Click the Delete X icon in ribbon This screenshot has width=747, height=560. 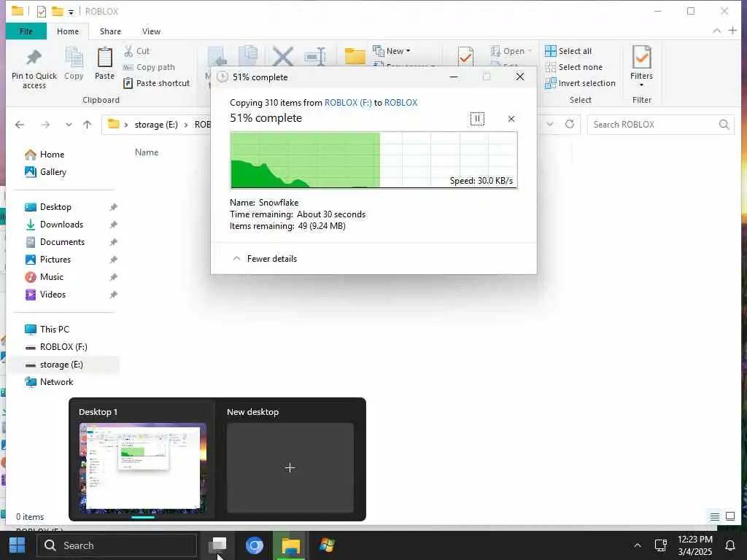[283, 56]
